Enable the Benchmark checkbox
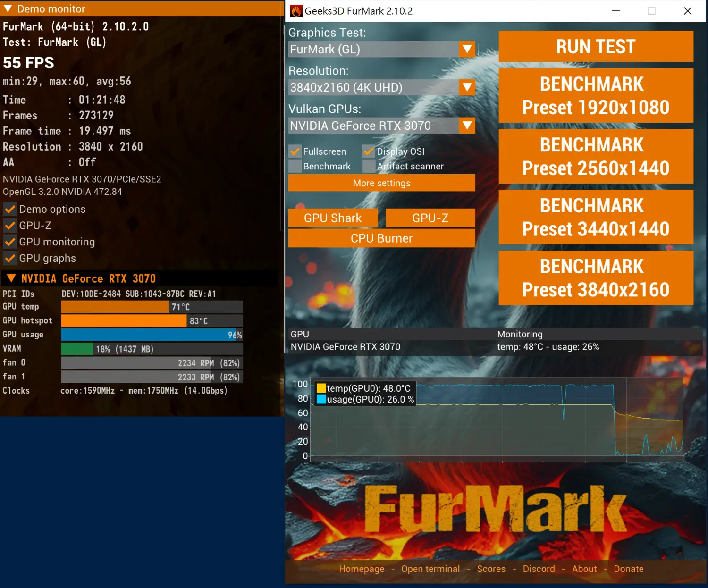708x588 pixels. (x=295, y=166)
